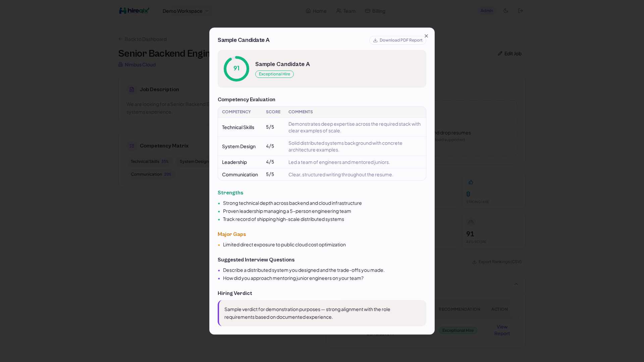Image resolution: width=644 pixels, height=362 pixels.
Task: Click 'Track record of shipping high-scale distributed systems'
Action: pyautogui.click(x=283, y=219)
